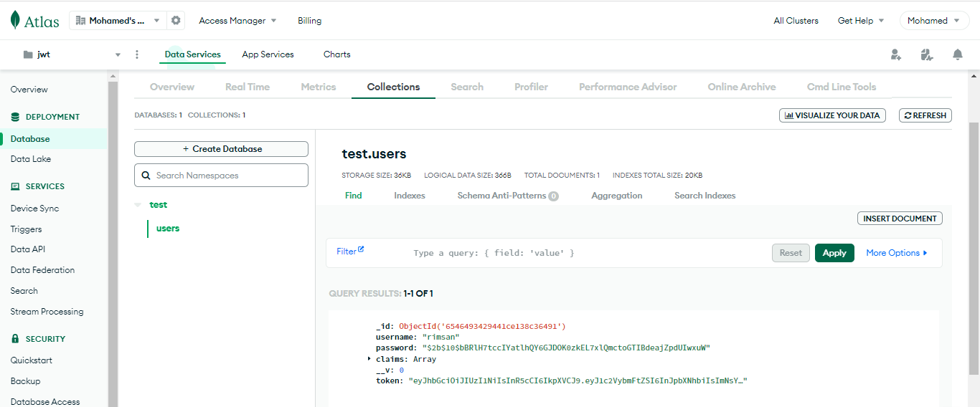Expand More Options for query

(x=897, y=253)
